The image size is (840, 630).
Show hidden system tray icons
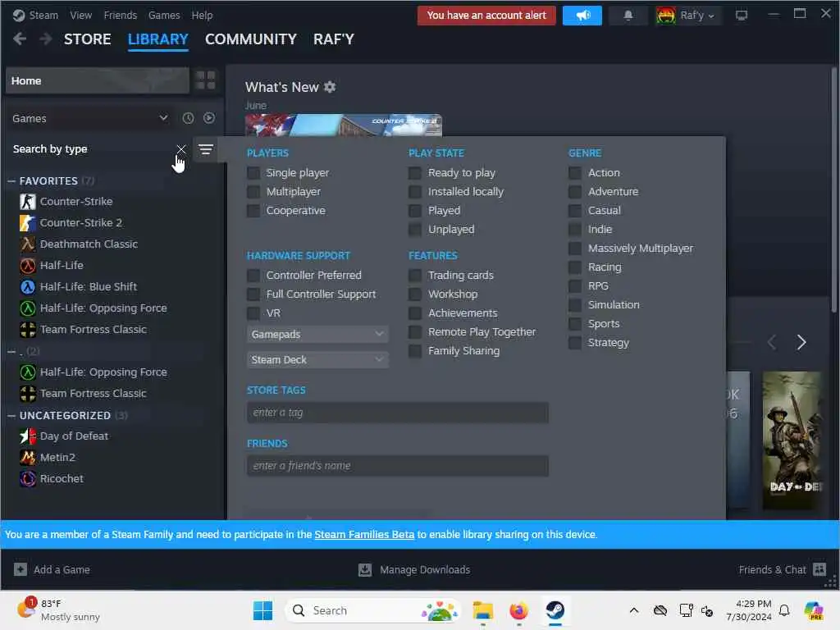634,610
